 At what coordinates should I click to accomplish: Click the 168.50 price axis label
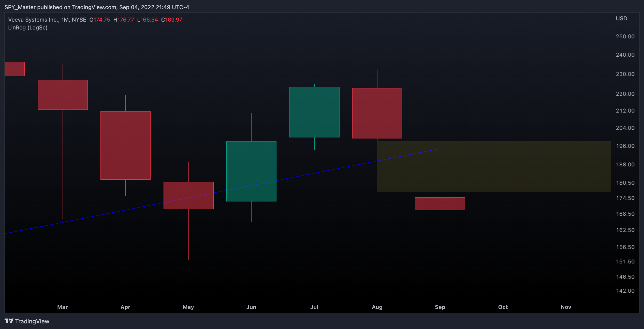tap(625, 214)
